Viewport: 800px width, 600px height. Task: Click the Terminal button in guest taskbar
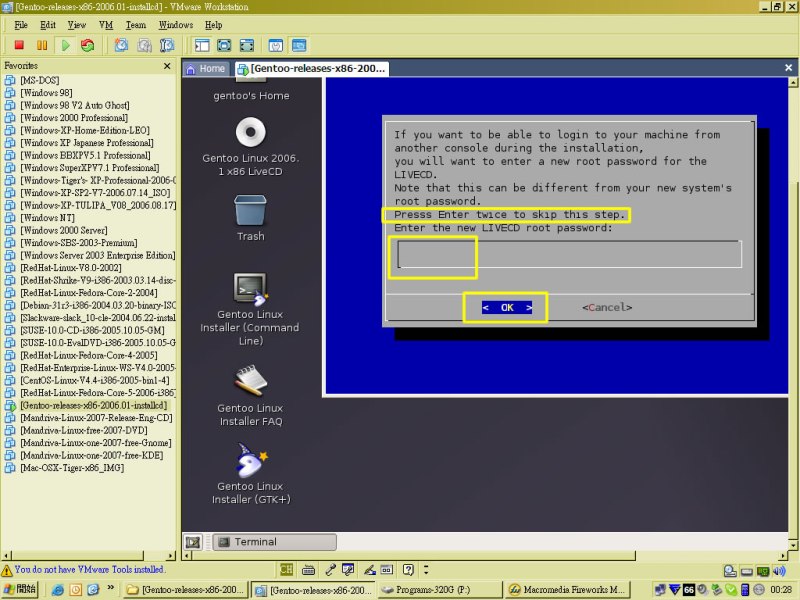point(275,542)
